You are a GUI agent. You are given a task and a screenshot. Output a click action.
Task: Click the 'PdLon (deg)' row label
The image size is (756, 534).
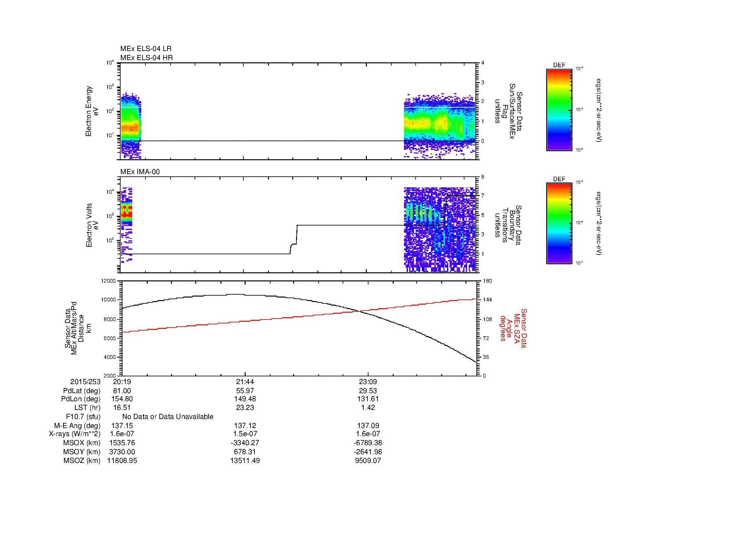pos(81,399)
